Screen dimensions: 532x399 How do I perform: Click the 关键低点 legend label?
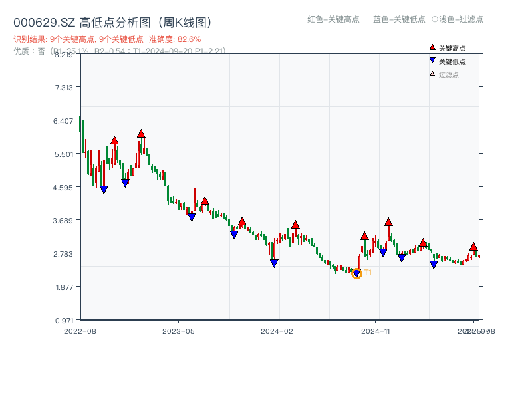coord(452,61)
